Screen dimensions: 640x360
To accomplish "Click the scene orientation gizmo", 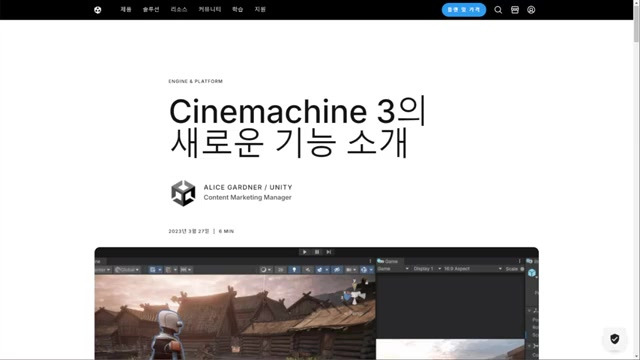I will [354, 292].
